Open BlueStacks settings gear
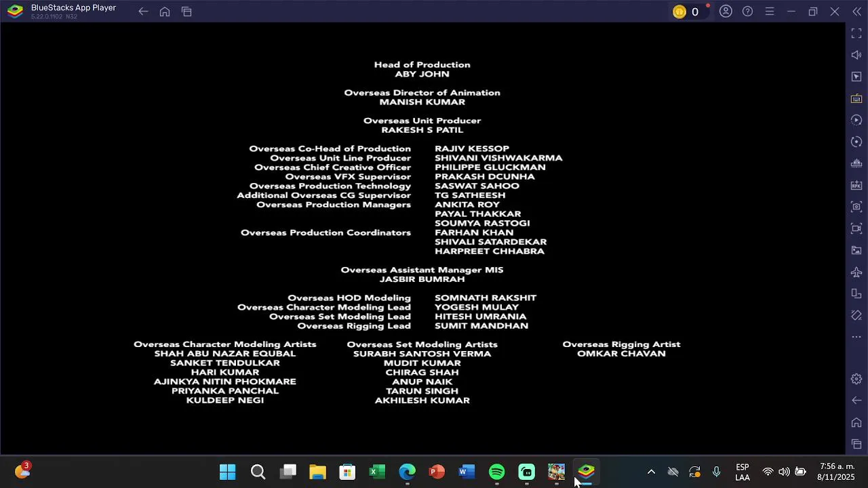Viewport: 868px width, 488px height. 856,379
